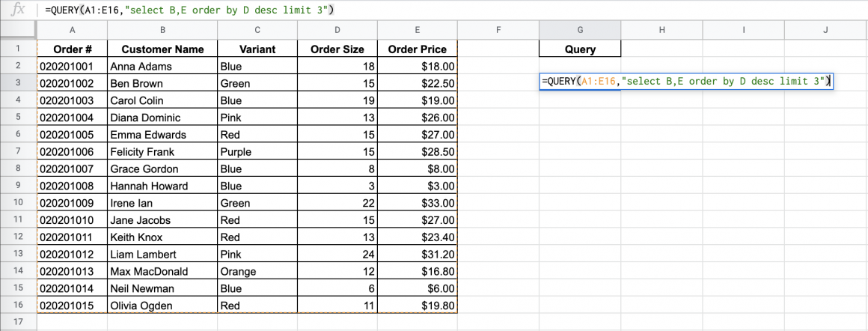Viewport: 868px width, 331px height.
Task: Click the Liam Lambert cell
Action: pos(162,255)
